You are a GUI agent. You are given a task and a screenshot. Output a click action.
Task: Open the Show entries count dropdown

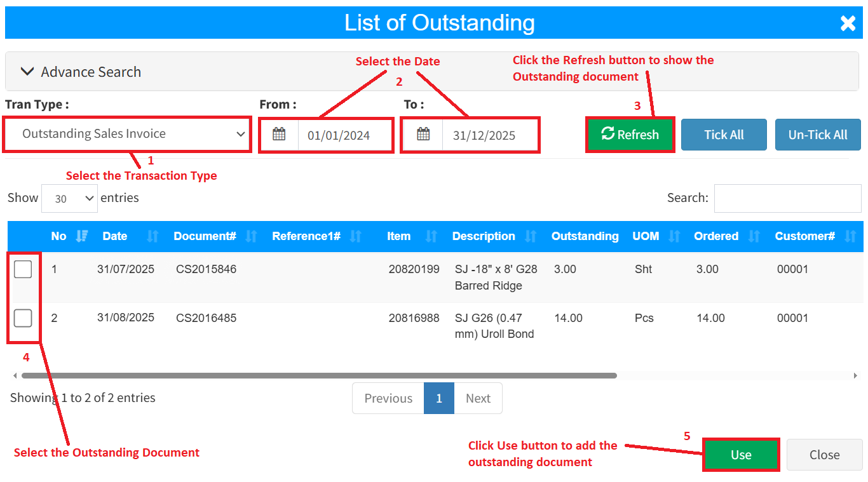coord(69,199)
